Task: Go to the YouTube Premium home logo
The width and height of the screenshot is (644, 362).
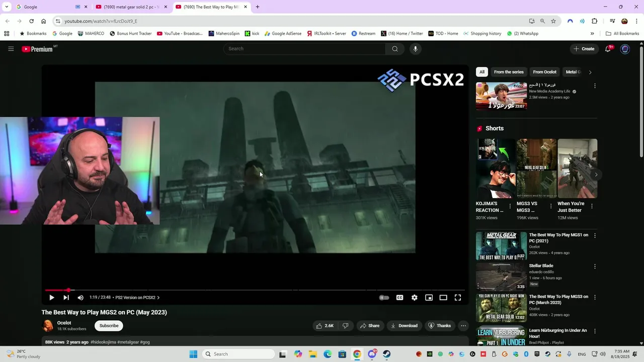Action: [x=37, y=49]
